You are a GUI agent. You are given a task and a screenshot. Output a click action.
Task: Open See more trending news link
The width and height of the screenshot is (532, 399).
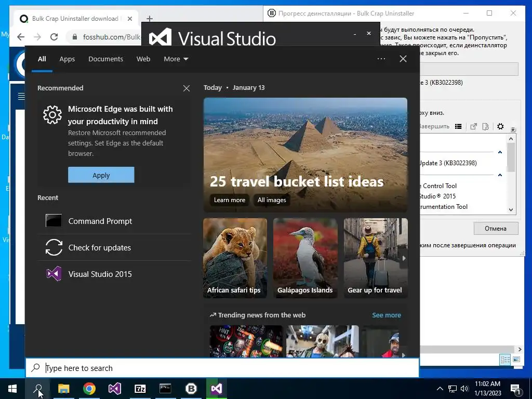click(387, 315)
